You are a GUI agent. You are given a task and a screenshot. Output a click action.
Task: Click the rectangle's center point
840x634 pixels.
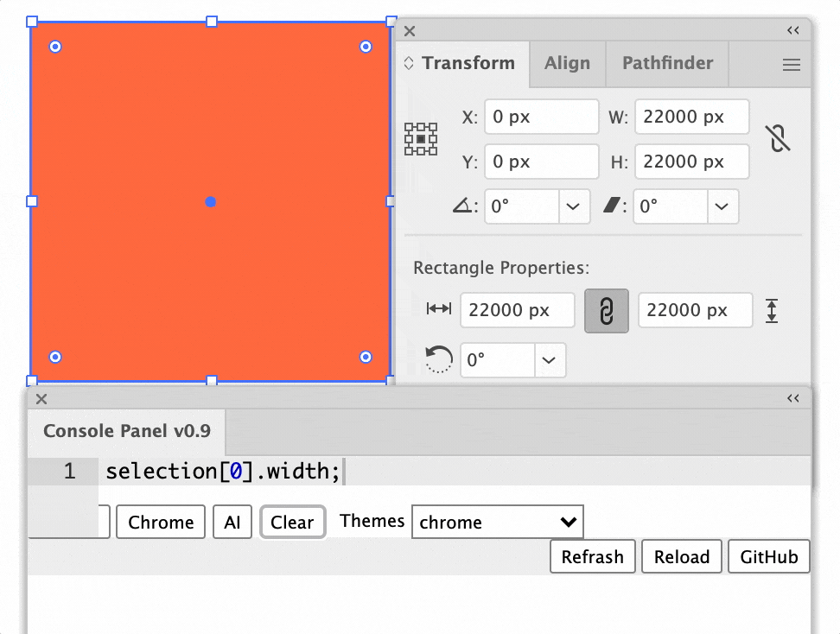(x=211, y=202)
